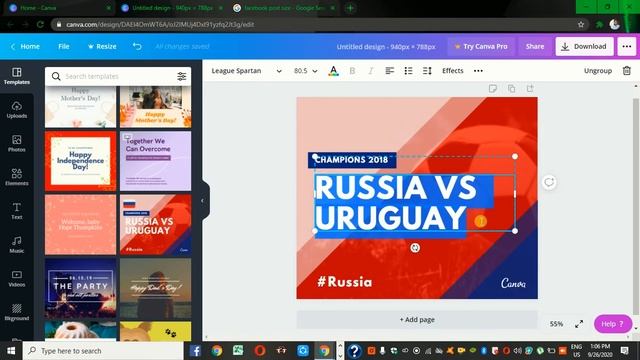Open the Uploads panel
Viewport: 640px width, 360px height.
17,110
